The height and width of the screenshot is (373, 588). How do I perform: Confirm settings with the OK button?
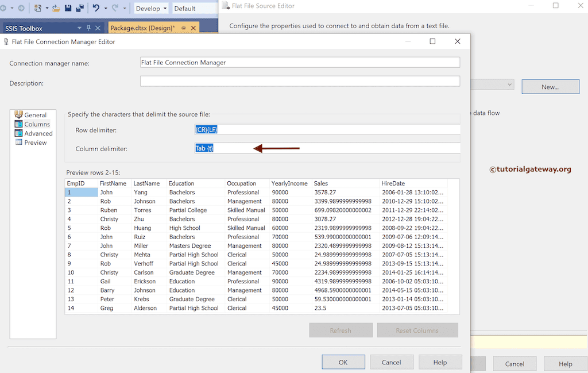(343, 362)
